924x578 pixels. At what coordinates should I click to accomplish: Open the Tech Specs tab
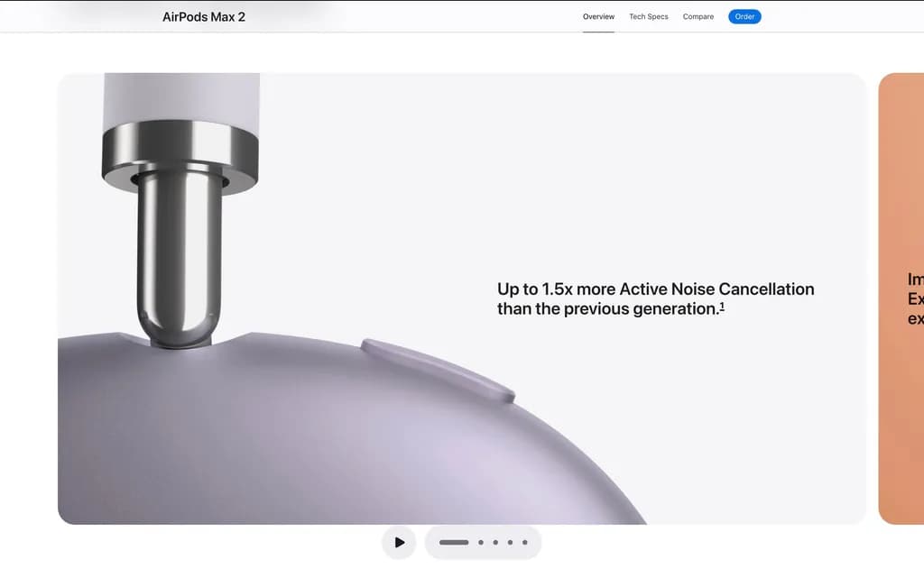click(x=648, y=16)
